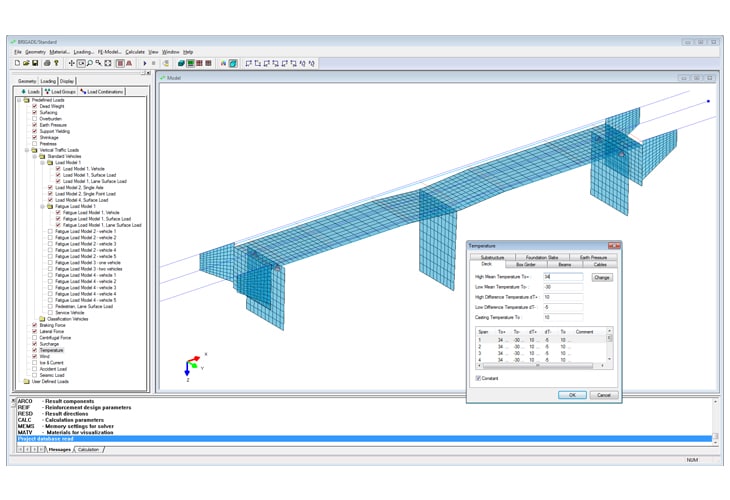730x500 pixels.
Task: Collapse the Predefined Loads tree node
Action: pyautogui.click(x=19, y=100)
